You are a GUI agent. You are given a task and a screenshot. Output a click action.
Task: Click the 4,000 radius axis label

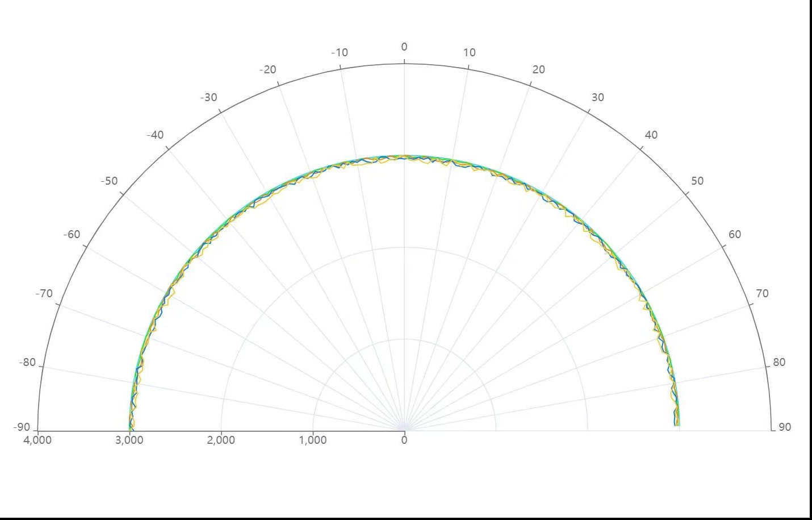[x=37, y=440]
